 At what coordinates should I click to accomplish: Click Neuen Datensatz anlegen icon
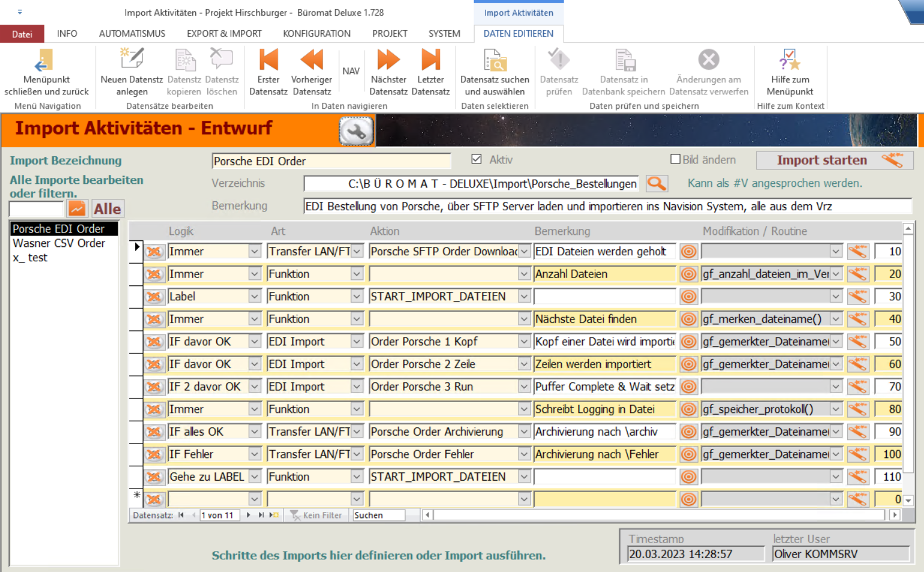pyautogui.click(x=132, y=61)
